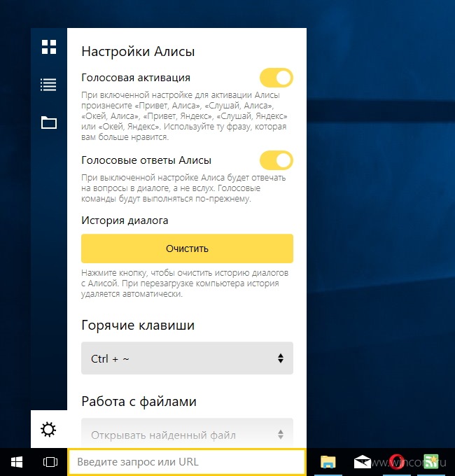Select the Настройки Алисы heading
Image resolution: width=455 pixels, height=476 pixels.
[x=138, y=52]
